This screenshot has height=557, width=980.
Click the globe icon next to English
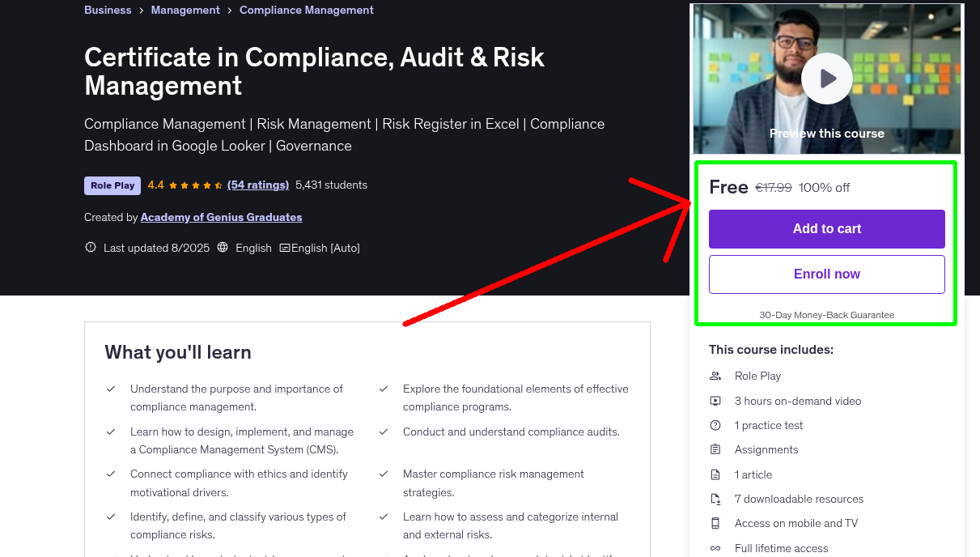click(223, 247)
